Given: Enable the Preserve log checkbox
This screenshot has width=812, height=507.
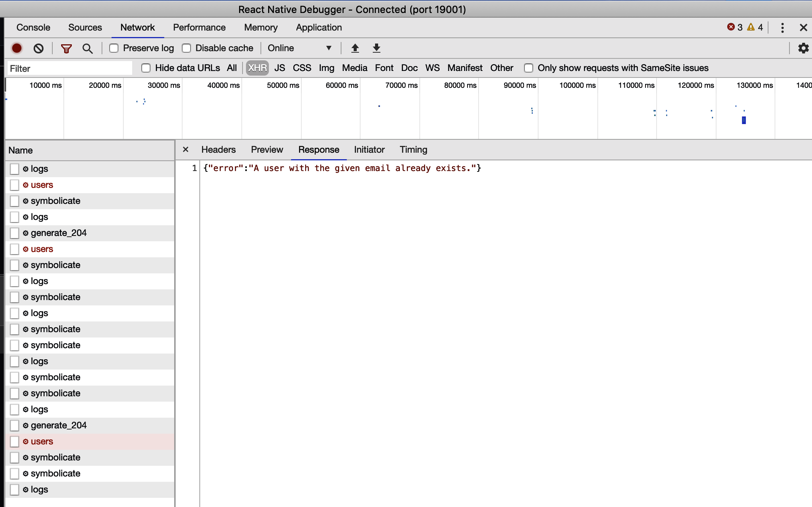Looking at the screenshot, I should tap(114, 48).
